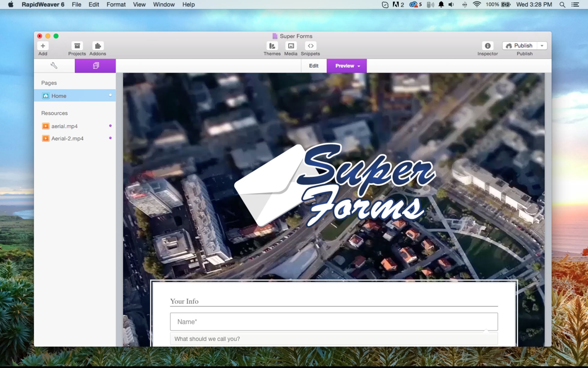588x368 pixels.
Task: Show the Inspector info icon
Action: (488, 46)
